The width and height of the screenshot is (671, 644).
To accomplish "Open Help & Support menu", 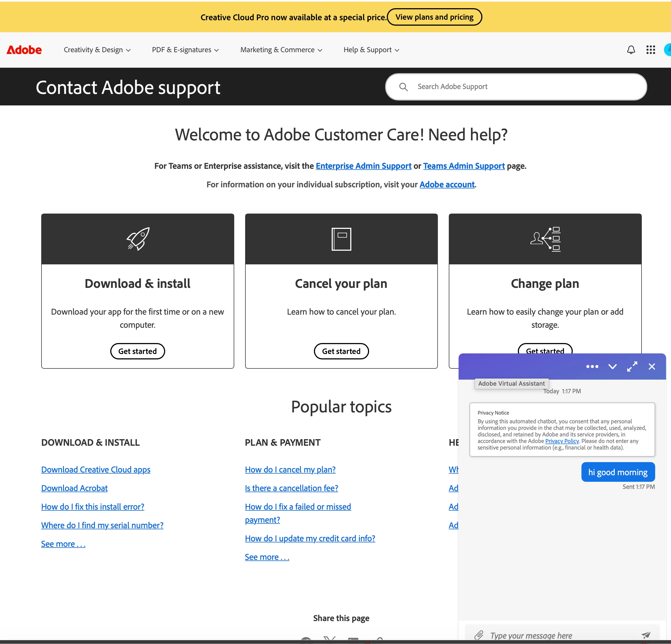I will pos(371,50).
